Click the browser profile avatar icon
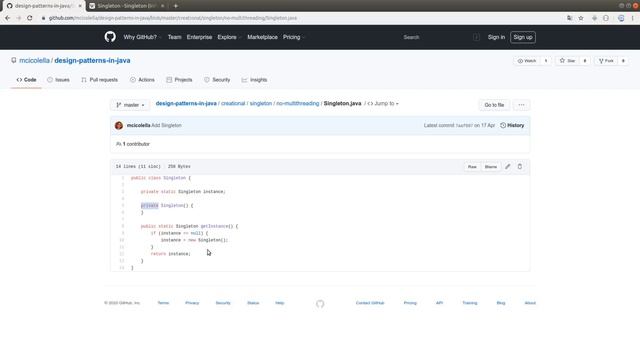The image size is (640, 360). click(x=621, y=18)
